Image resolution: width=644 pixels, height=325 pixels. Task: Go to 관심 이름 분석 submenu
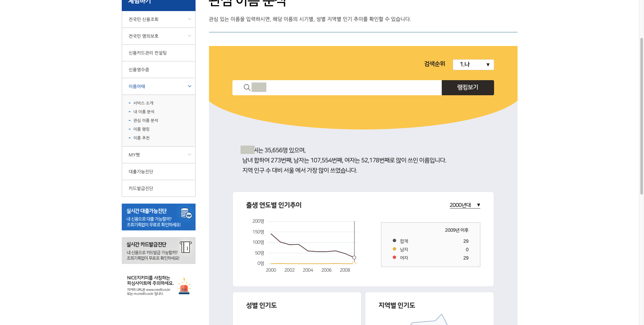tap(146, 120)
